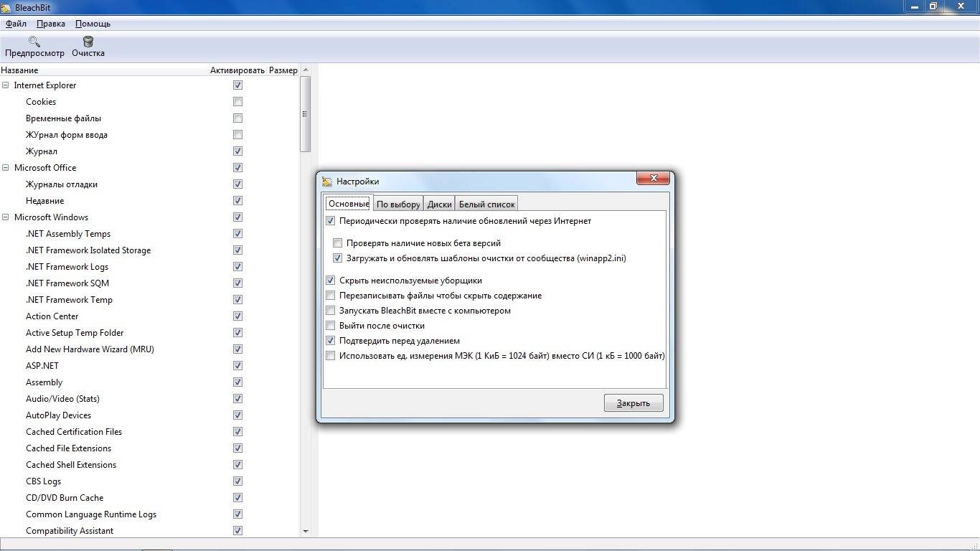Screen dimensions: 980x551
Task: Switch to the Основные tab
Action: 349,203
